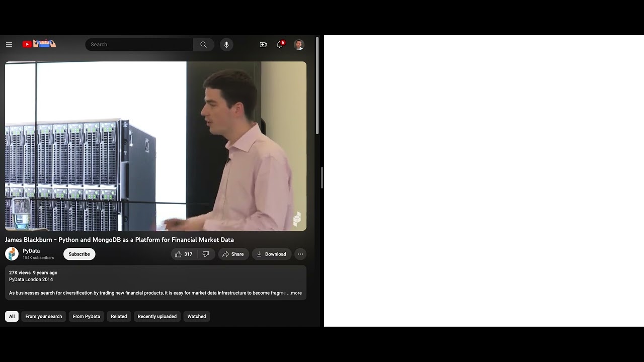Select From your search chip
The height and width of the screenshot is (362, 644).
(x=44, y=316)
